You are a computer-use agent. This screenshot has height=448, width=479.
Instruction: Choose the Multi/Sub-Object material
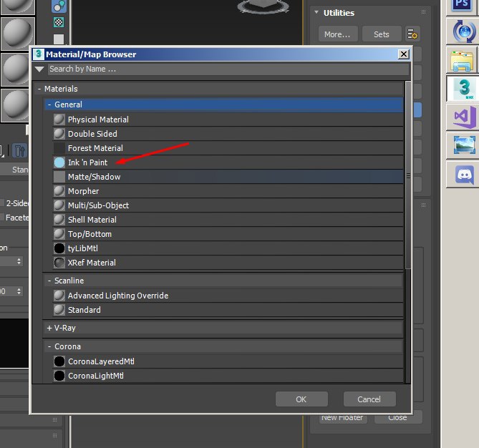click(228, 205)
